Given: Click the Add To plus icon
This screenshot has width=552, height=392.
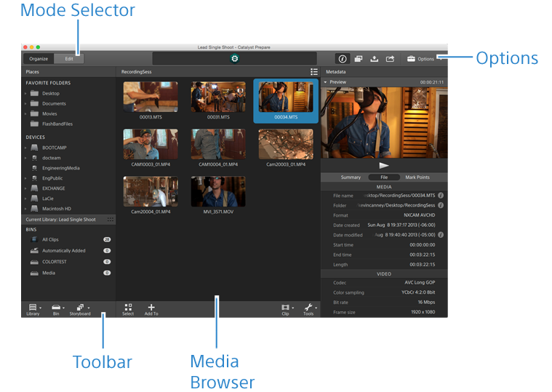Looking at the screenshot, I should tap(151, 308).
